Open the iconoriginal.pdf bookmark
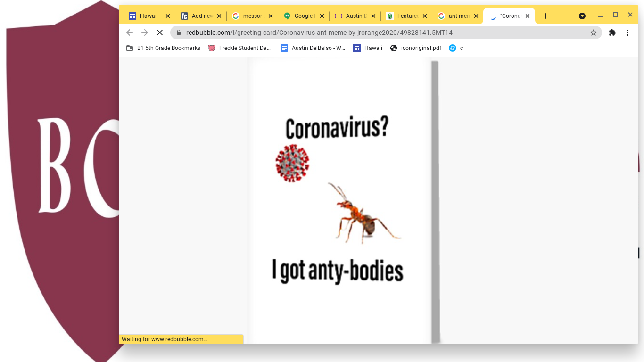Screen dimensions: 644x362 [416, 48]
